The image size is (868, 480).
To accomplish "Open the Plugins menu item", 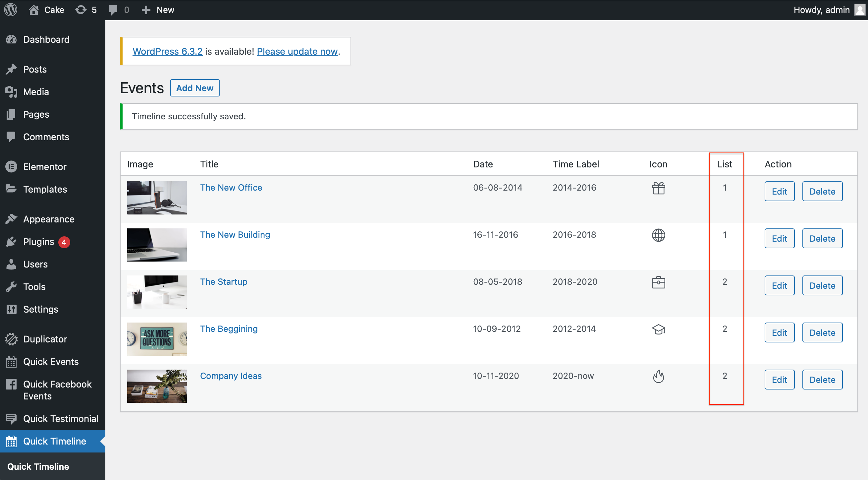I will click(x=38, y=242).
